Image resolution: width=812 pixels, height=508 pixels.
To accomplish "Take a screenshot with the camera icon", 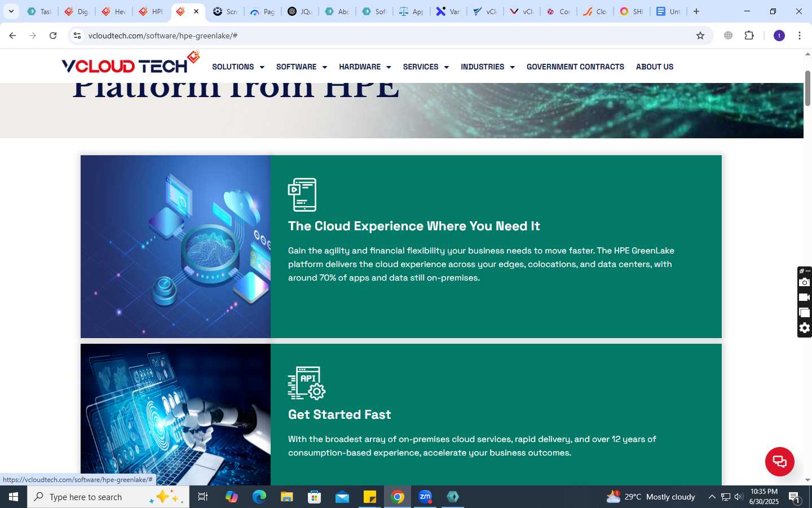I will pos(805,282).
